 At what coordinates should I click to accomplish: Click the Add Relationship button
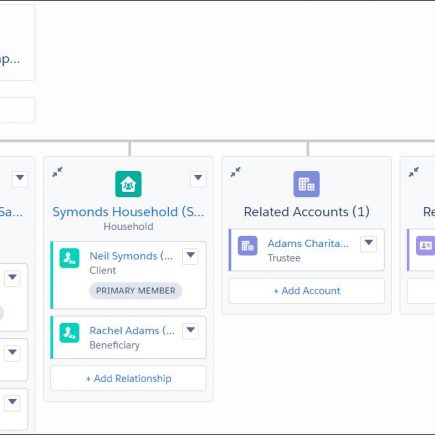point(128,378)
